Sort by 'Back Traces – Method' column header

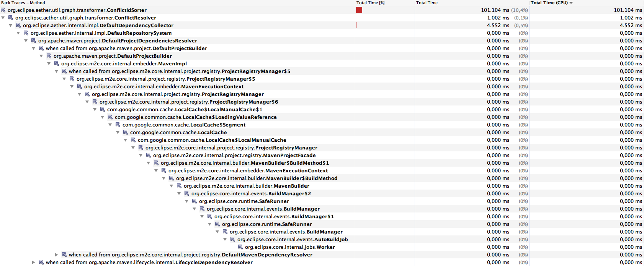click(x=23, y=3)
